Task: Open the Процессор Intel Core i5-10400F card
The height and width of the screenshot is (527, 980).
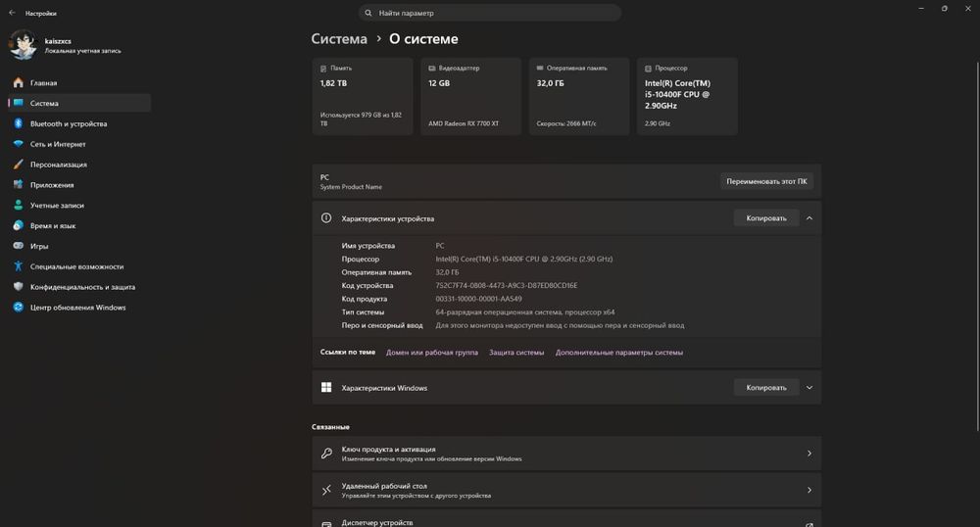Action: tap(687, 96)
